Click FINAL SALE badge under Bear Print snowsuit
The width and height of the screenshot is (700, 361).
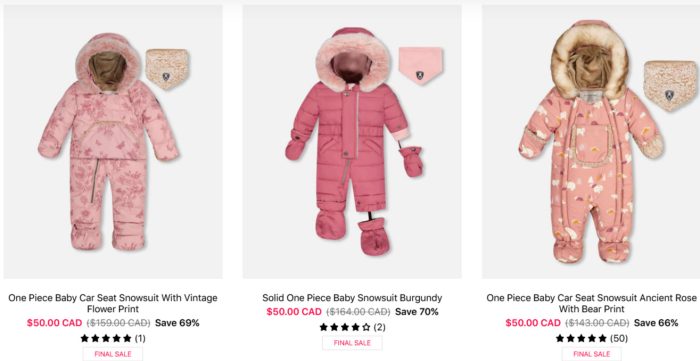tap(592, 354)
